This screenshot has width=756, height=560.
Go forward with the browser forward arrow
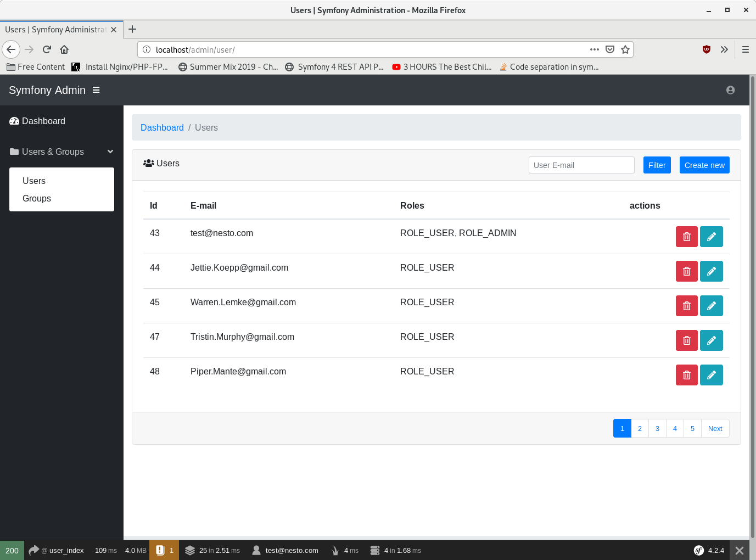point(29,49)
